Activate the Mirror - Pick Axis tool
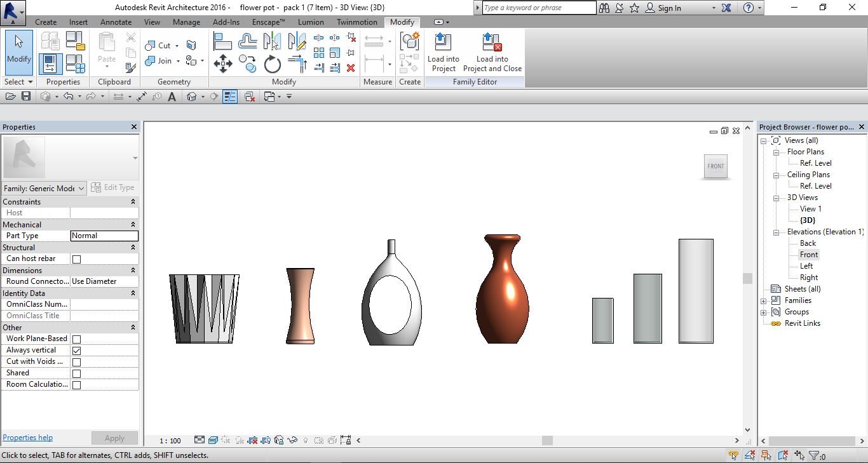Screen dimensions: 868x463 click(273, 41)
